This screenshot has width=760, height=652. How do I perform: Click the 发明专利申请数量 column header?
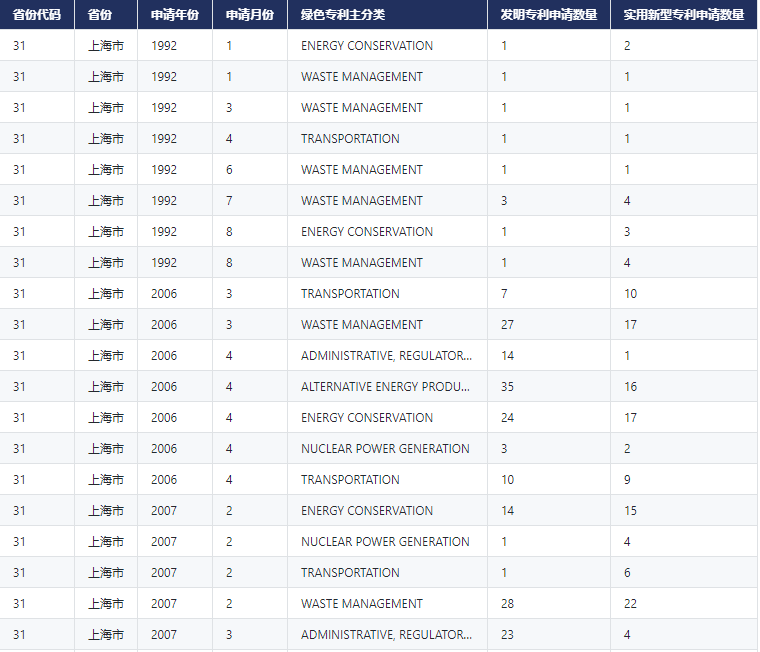coord(549,15)
